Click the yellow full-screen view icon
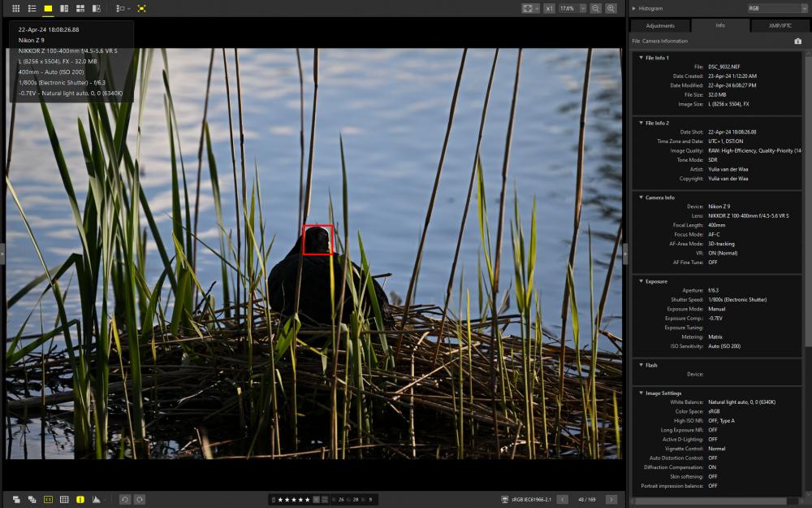The height and width of the screenshot is (508, 812). (x=141, y=8)
